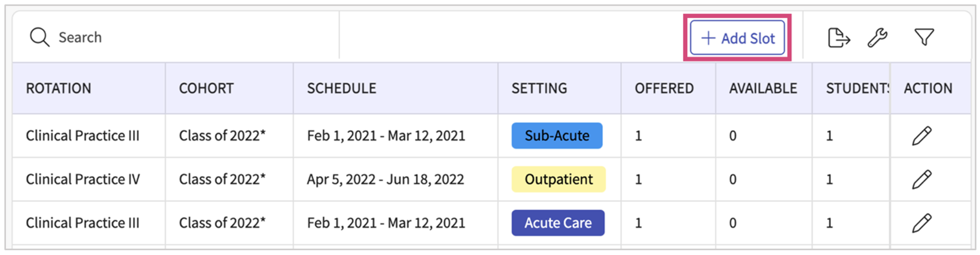Sort by the COHORT column header

coord(206,88)
